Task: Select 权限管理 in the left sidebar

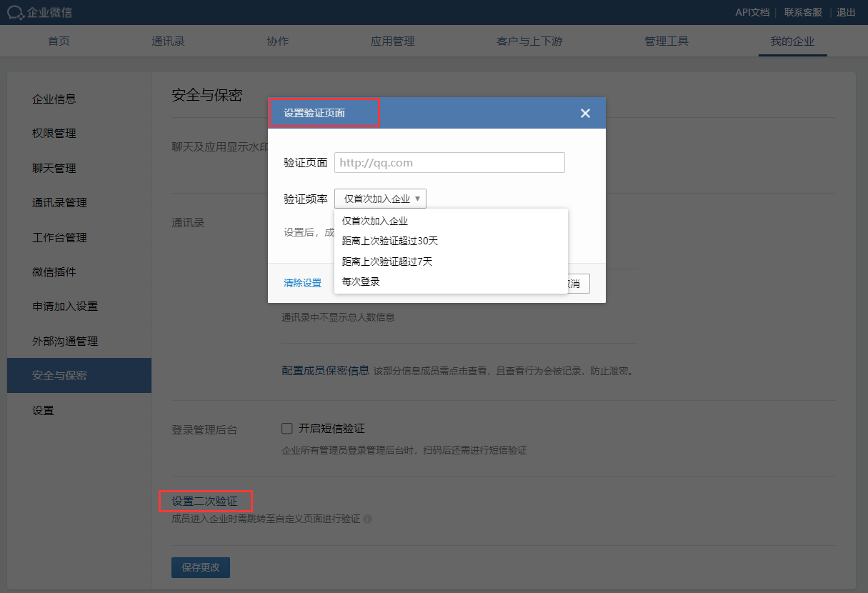Action: [x=54, y=134]
